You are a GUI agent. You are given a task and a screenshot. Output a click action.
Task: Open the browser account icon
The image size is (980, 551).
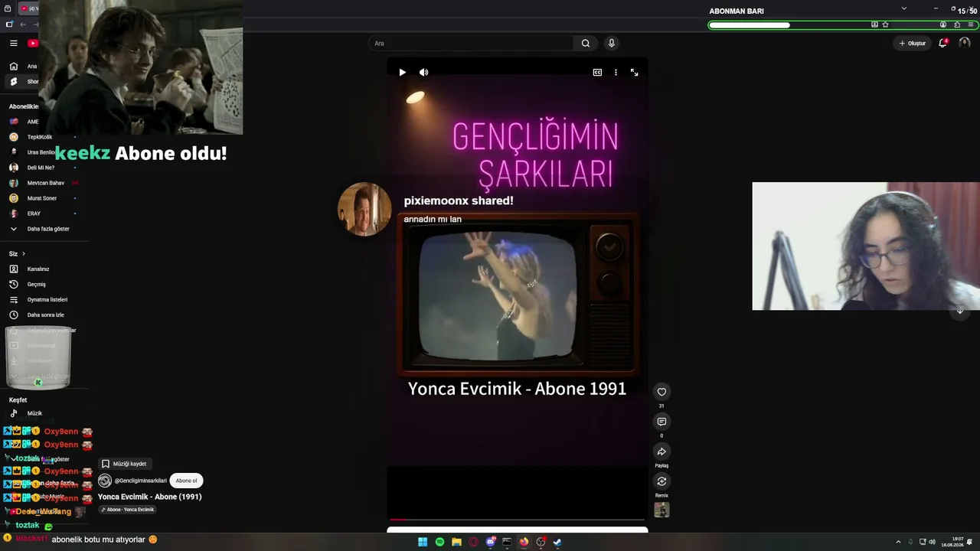click(943, 24)
